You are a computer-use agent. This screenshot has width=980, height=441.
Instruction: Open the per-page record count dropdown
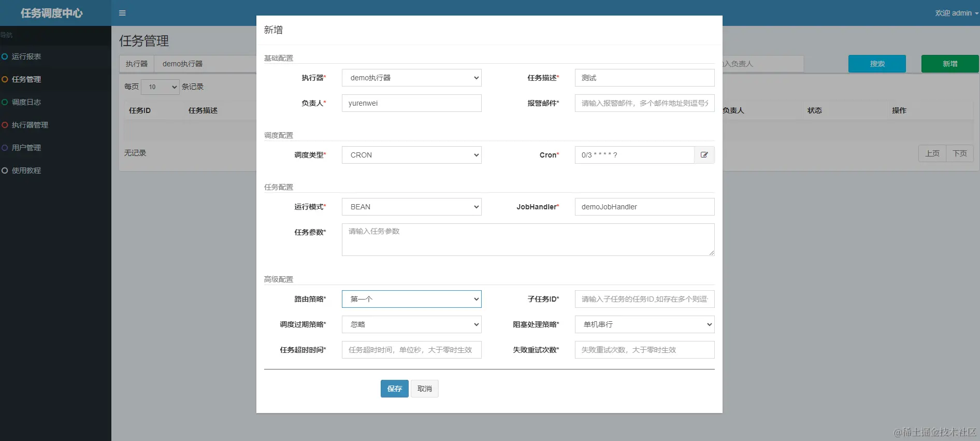coord(160,87)
